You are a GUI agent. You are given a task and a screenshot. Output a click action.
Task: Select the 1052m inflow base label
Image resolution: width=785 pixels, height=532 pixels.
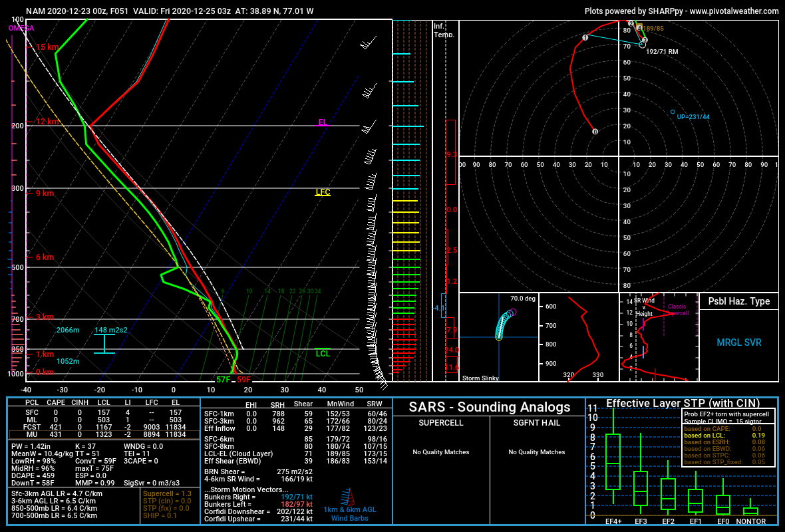pyautogui.click(x=68, y=361)
